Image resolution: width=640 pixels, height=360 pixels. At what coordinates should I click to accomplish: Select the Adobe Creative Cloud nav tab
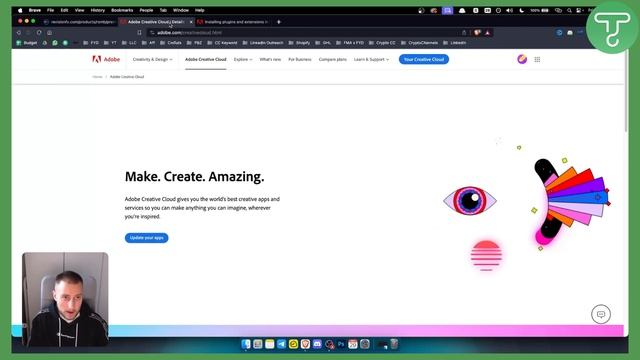(x=205, y=60)
